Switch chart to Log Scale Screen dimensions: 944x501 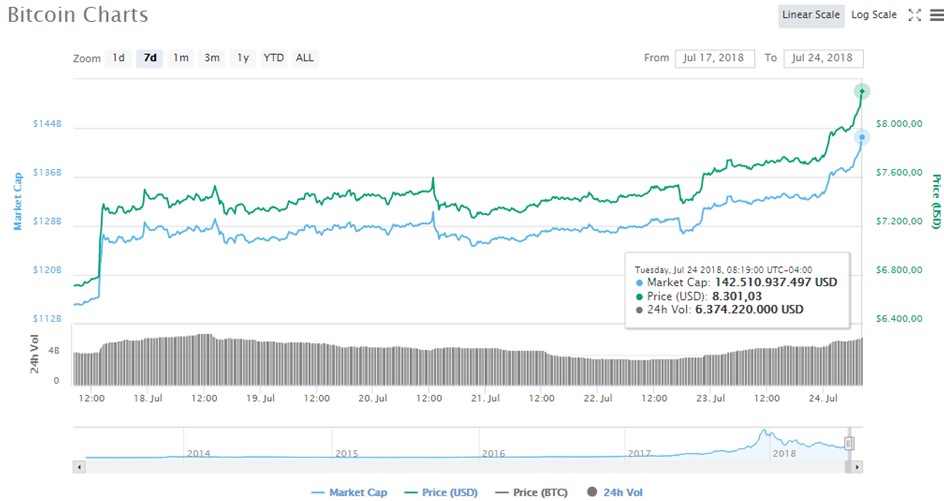click(874, 15)
